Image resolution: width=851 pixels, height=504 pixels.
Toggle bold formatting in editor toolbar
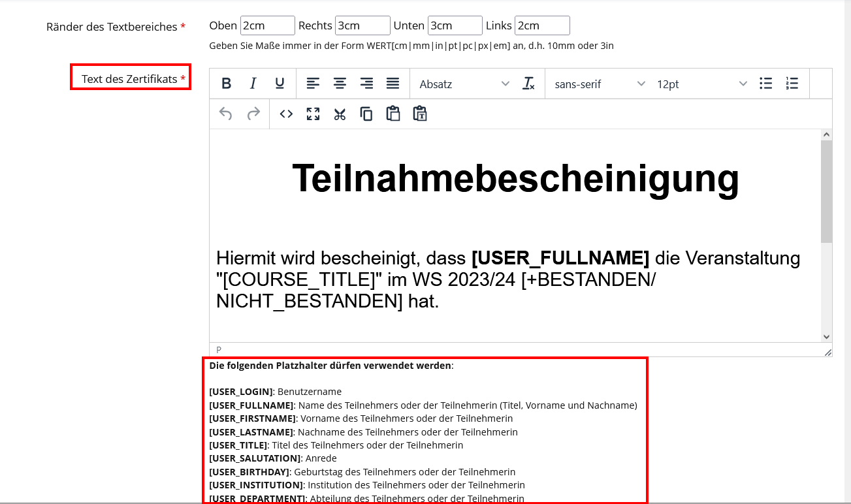click(226, 84)
